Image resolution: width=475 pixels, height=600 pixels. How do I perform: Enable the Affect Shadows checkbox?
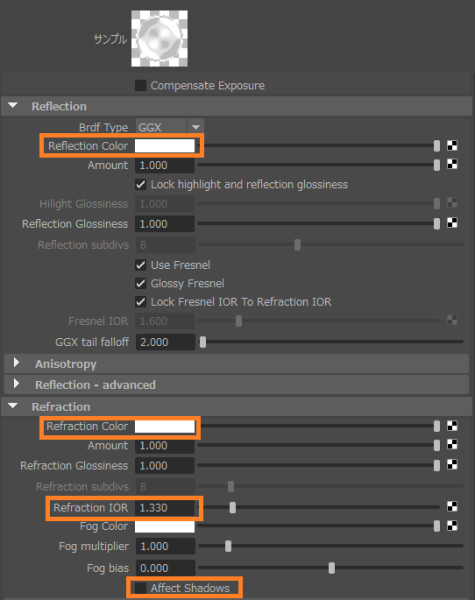140,588
